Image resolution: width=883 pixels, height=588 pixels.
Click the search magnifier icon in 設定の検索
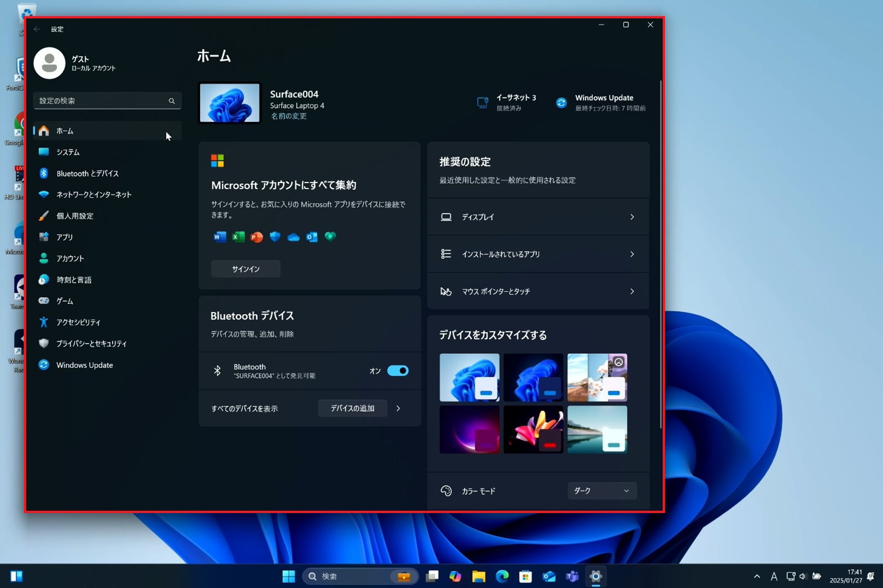click(172, 101)
